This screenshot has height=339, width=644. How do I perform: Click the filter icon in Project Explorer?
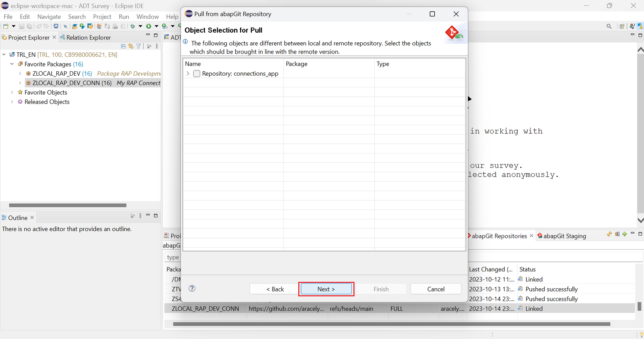[138, 46]
